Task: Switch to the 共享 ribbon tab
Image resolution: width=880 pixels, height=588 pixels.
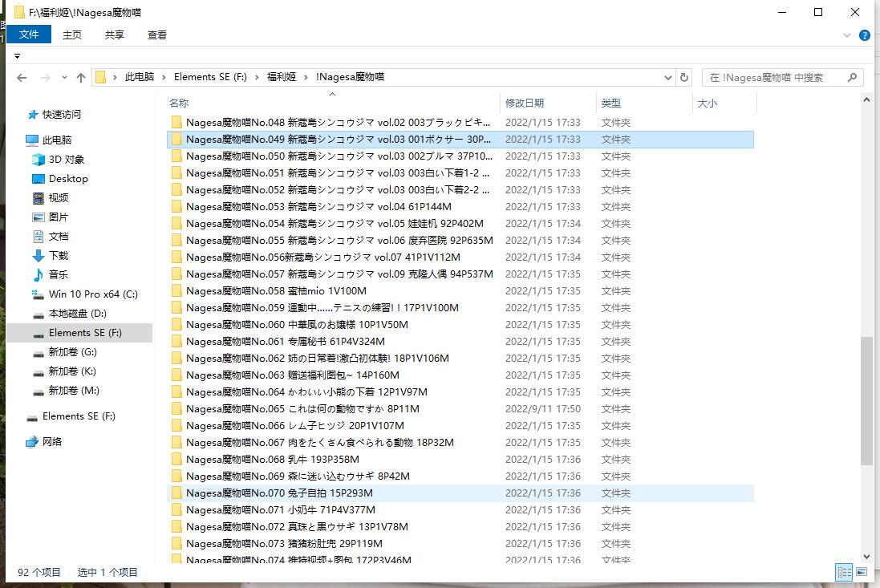Action: pos(115,34)
